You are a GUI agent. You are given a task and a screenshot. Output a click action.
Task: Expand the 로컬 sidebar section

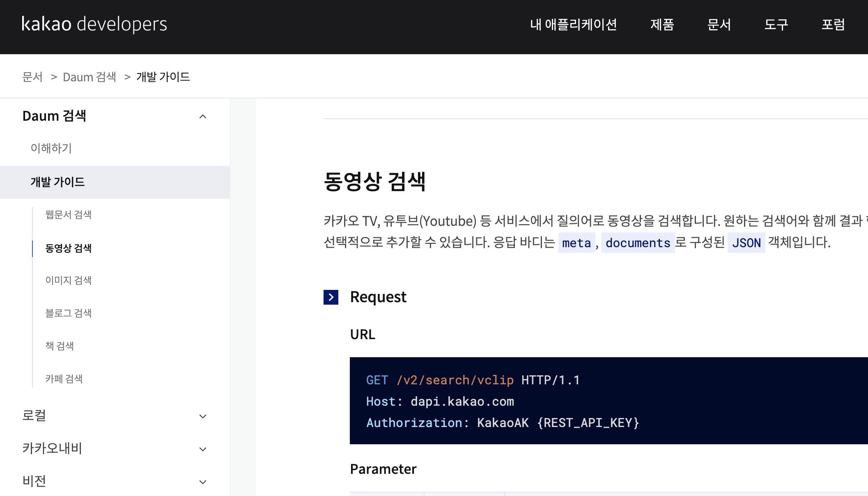[x=202, y=416]
